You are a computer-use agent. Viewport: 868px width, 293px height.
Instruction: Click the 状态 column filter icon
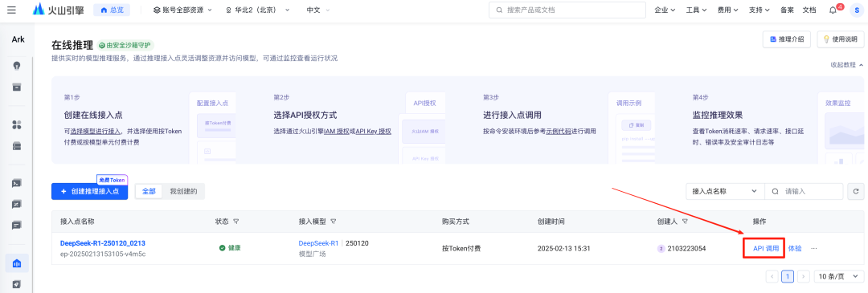(236, 221)
